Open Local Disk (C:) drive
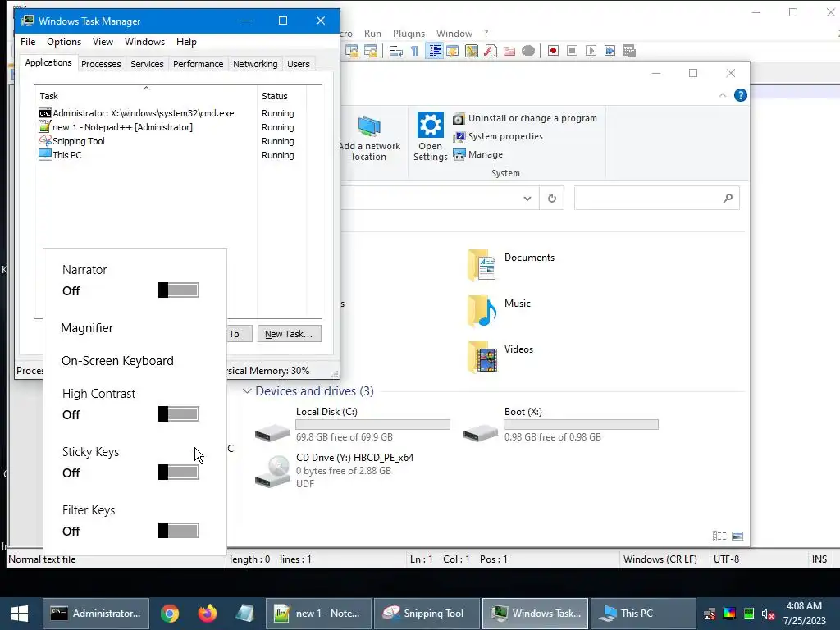The image size is (840, 630). coord(352,424)
